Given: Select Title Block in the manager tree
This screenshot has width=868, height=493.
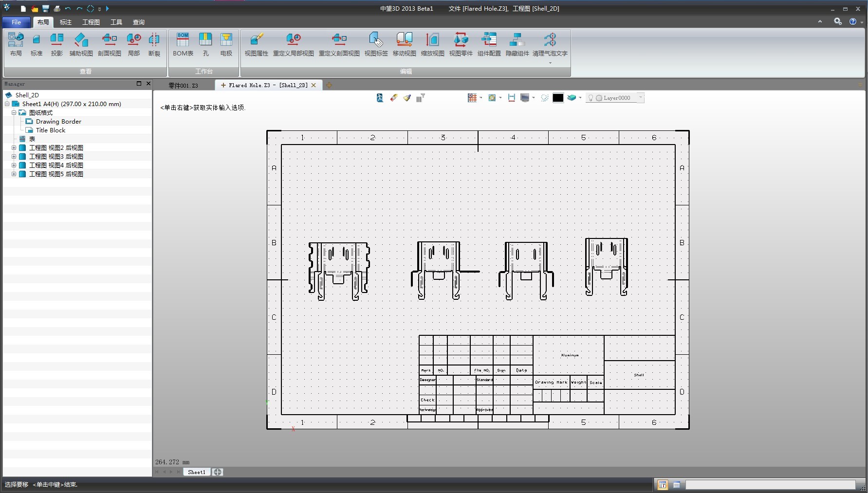Looking at the screenshot, I should [x=50, y=130].
